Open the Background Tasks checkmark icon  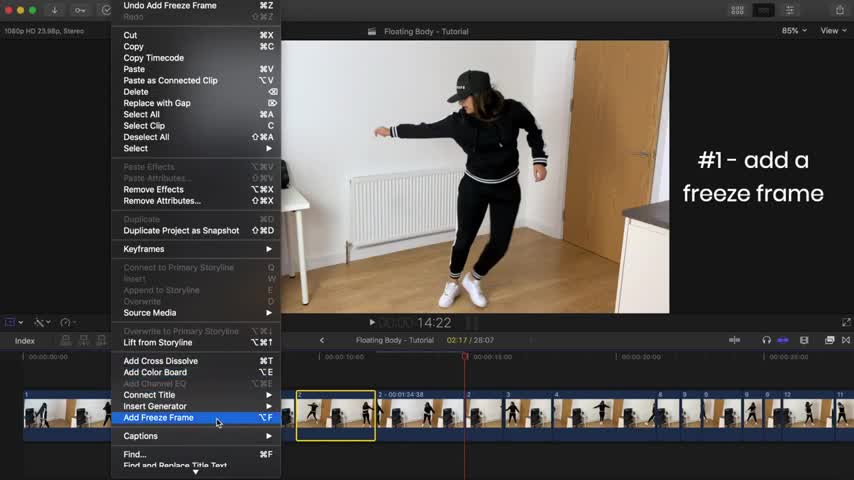tap(106, 10)
